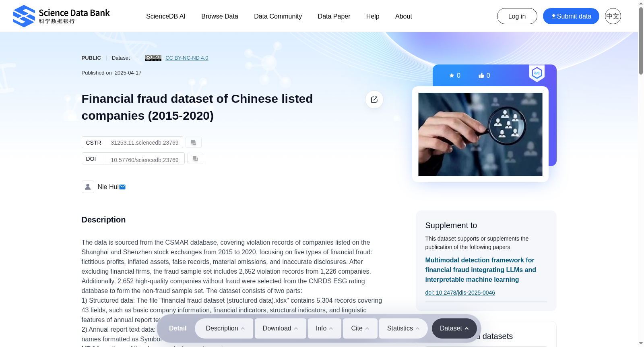The height and width of the screenshot is (347, 644).
Task: Open the dataset cover image thumbnail
Action: pyautogui.click(x=480, y=134)
